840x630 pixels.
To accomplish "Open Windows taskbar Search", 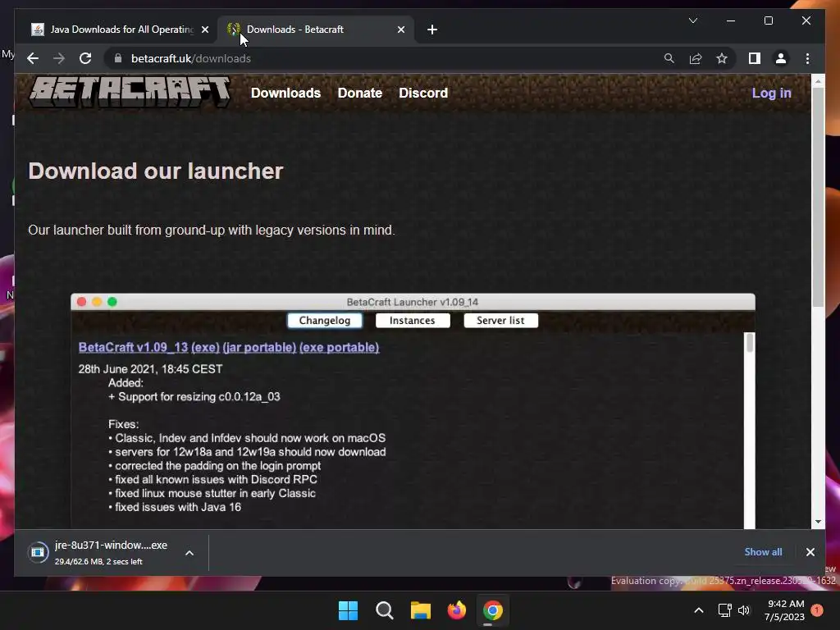I will 384,610.
